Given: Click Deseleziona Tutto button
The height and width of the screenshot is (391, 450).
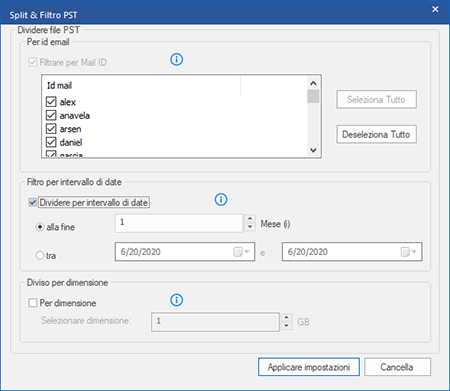Looking at the screenshot, I should 376,134.
